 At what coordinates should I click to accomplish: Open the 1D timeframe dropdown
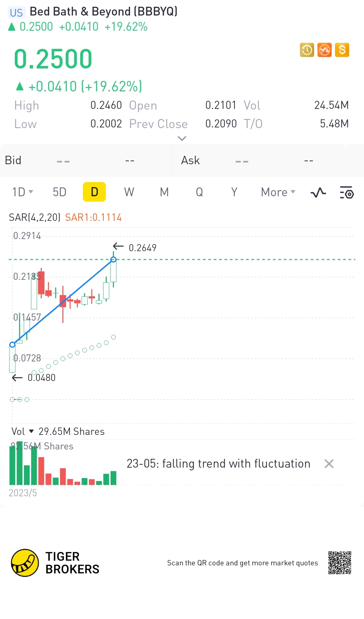click(23, 192)
